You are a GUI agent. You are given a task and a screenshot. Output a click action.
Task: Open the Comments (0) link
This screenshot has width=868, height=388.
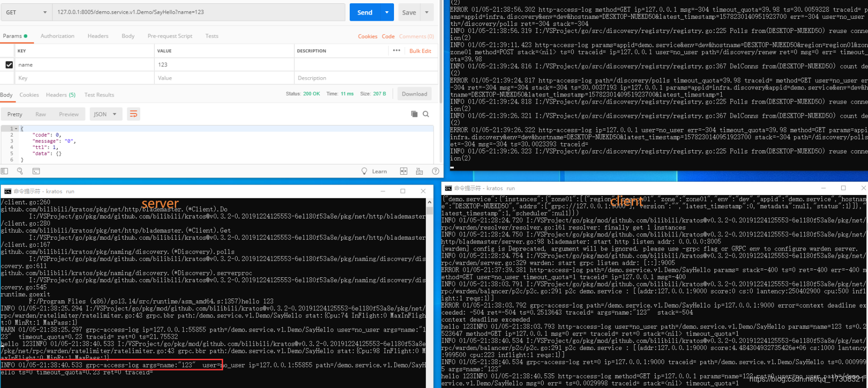[x=417, y=36]
